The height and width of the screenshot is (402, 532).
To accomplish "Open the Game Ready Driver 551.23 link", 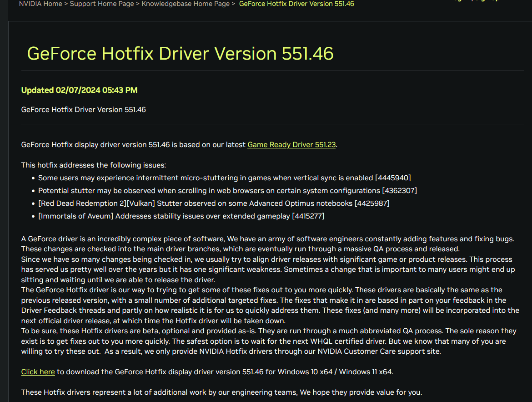I will point(291,145).
